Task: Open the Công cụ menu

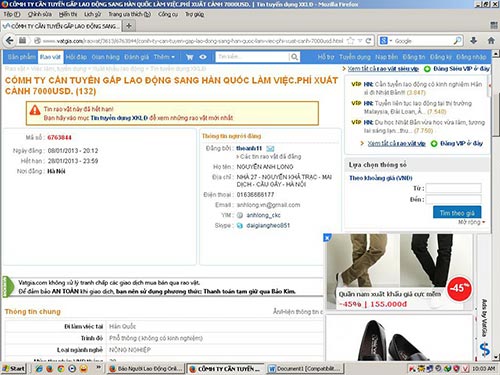Action: tap(168, 14)
